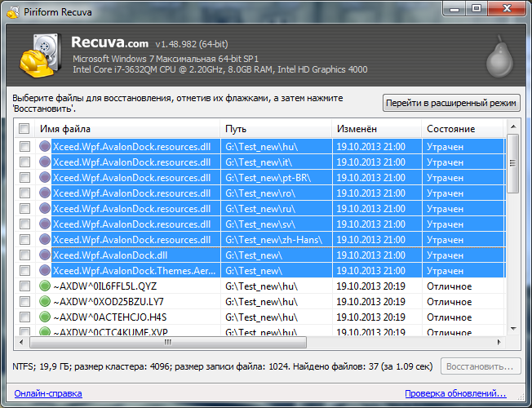532x408 pixels.
Task: Click vertical scrollbar up arrow
Action: click(x=513, y=126)
